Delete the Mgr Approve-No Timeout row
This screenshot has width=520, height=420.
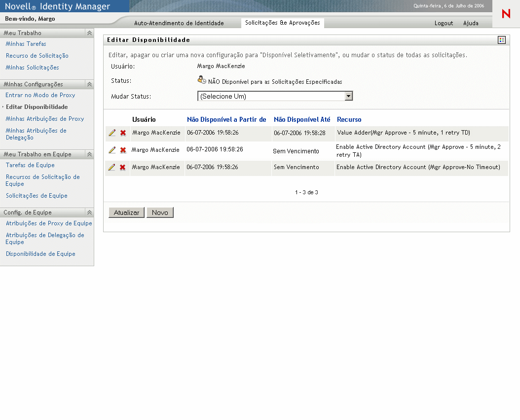point(123,168)
